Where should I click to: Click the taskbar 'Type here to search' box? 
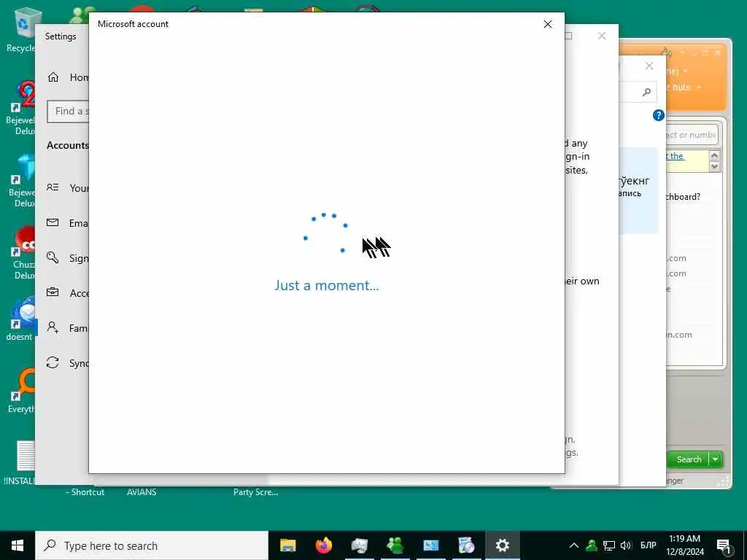[x=152, y=545]
